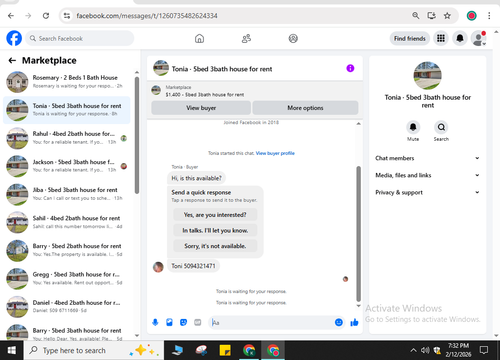Reload the page
Image resolution: width=500 pixels, height=360 pixels.
46,16
